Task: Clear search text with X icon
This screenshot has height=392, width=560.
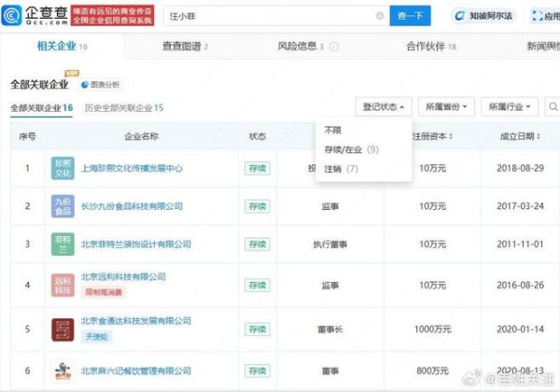Action: click(380, 16)
